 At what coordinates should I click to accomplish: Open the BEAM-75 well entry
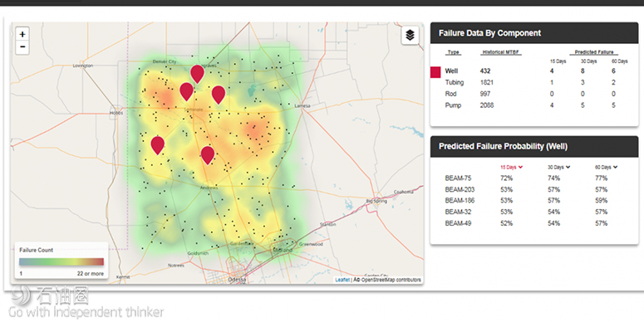coord(458,178)
